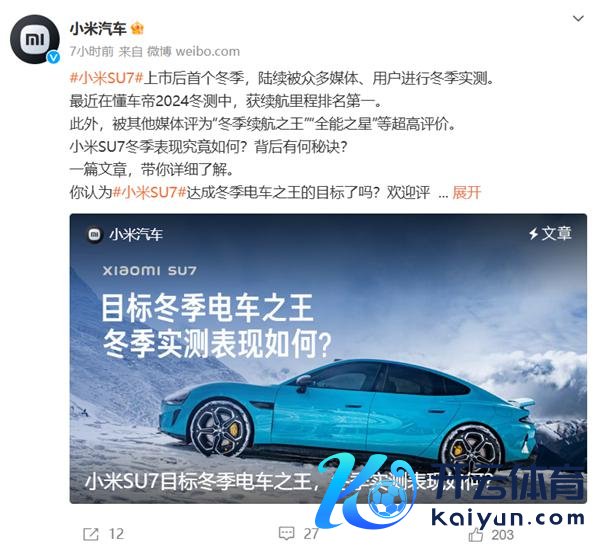Open first #小米SU7# hashtag link

106,78
